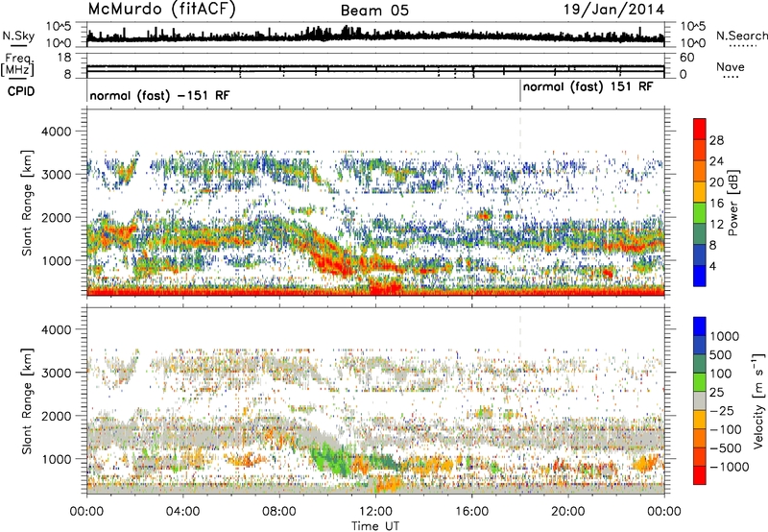Click the '1000' Velocity scale value

pyautogui.click(x=724, y=336)
